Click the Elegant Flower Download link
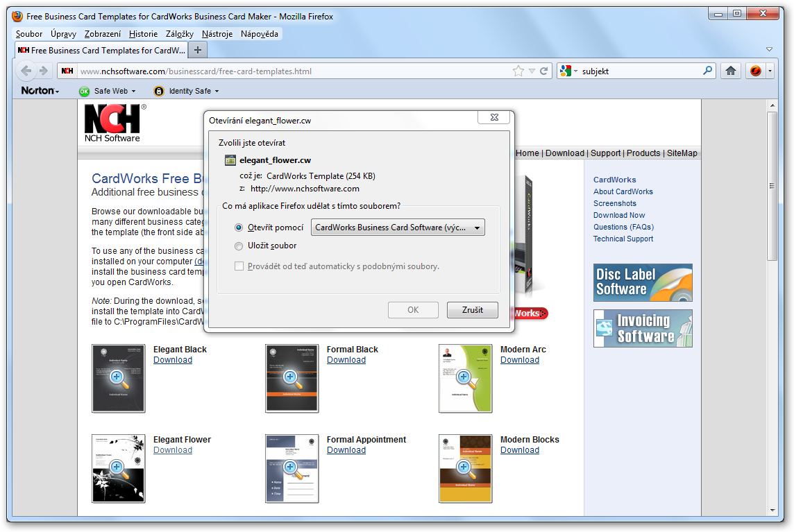This screenshot has height=532, width=794. pyautogui.click(x=173, y=450)
